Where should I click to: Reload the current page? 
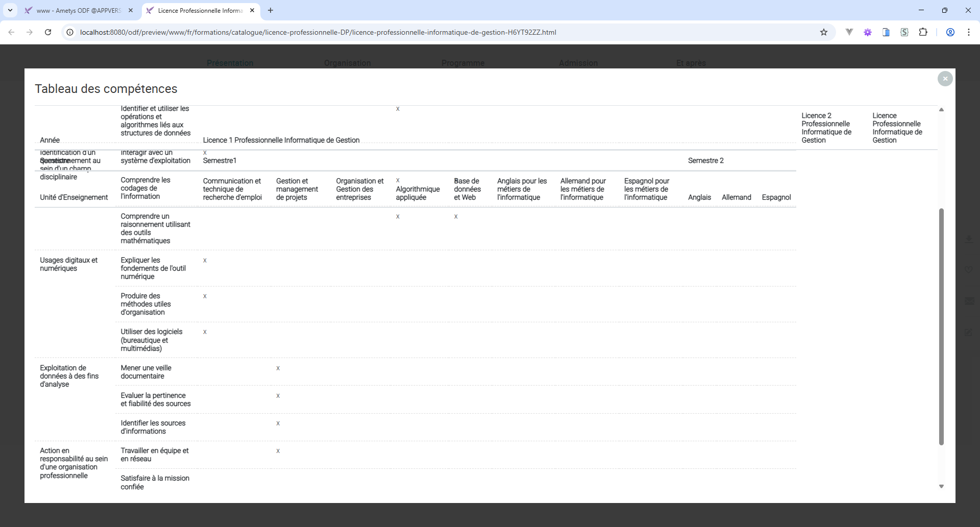click(x=48, y=32)
